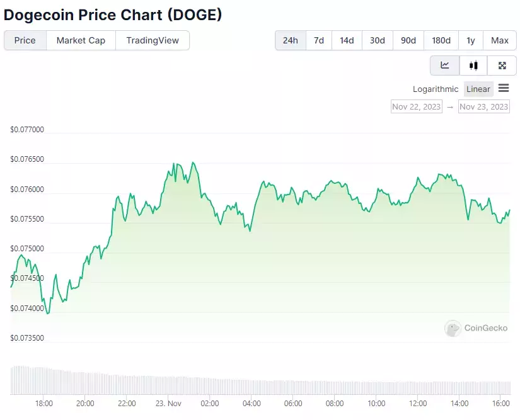
Task: Switch to the Market Cap tab
Action: pyautogui.click(x=81, y=40)
